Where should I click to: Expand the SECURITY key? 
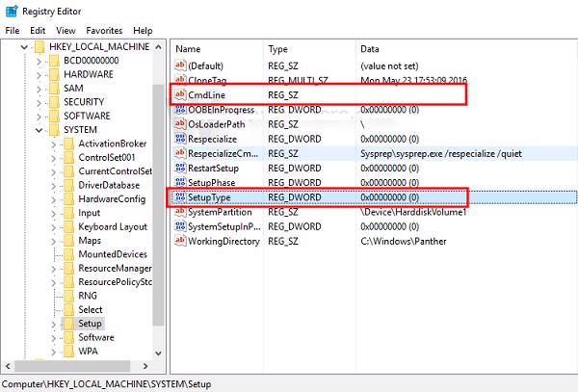[39, 102]
